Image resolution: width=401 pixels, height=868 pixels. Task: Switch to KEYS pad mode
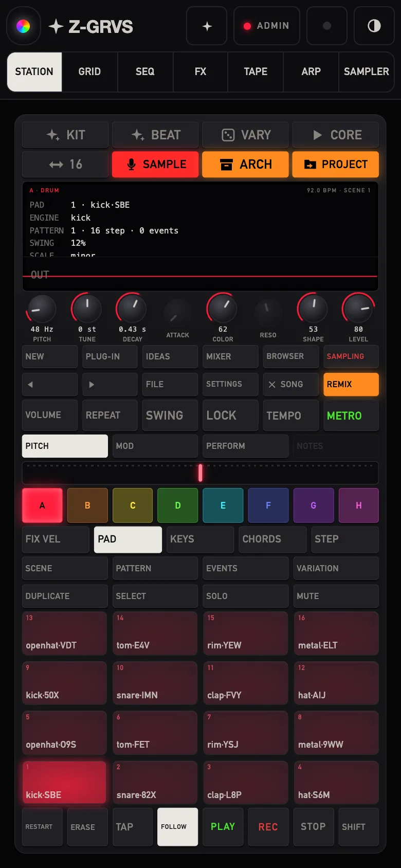[200, 539]
